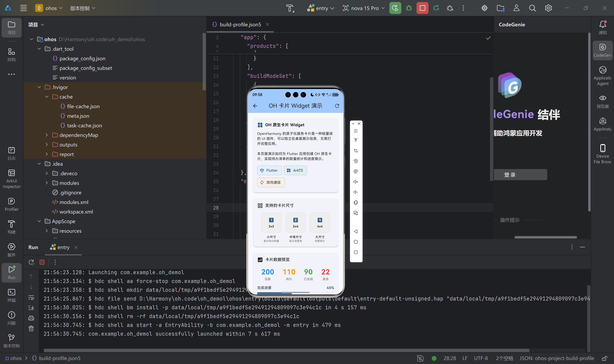Toggle file read-only lock in status bar
This screenshot has width=614, height=364.
[x=604, y=358]
